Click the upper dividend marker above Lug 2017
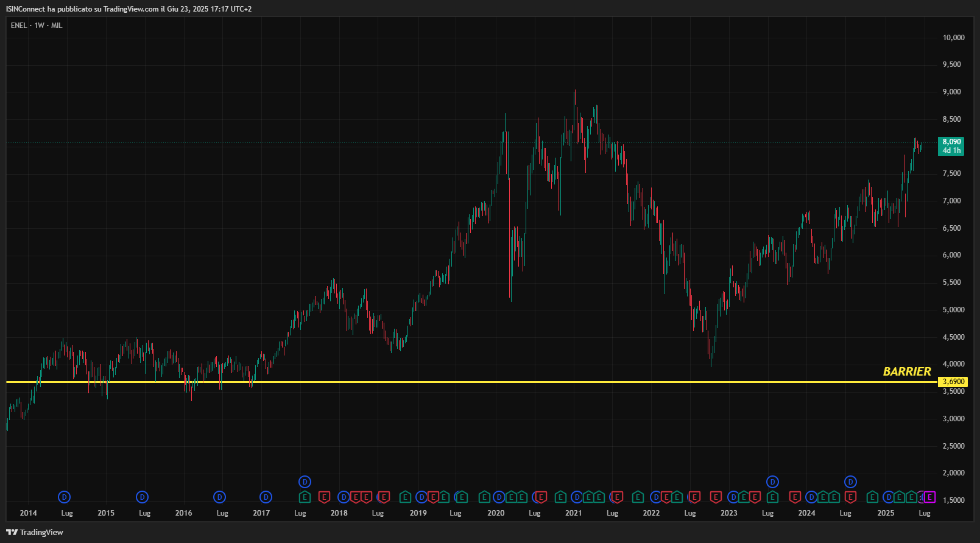The width and height of the screenshot is (980, 543). tap(305, 482)
